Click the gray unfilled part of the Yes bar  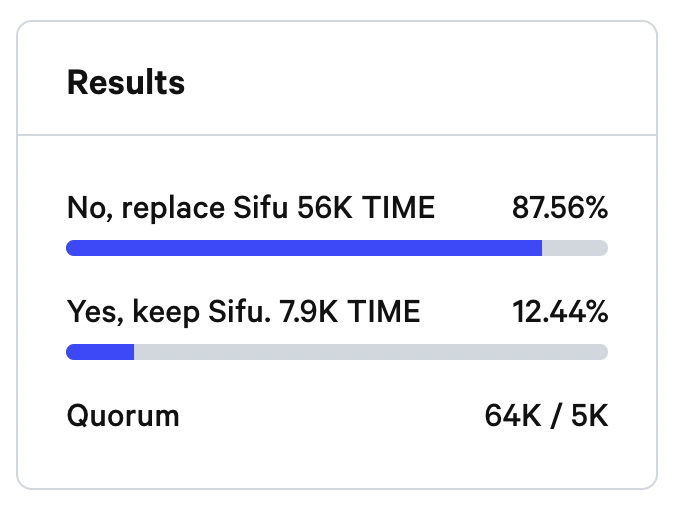[370, 352]
